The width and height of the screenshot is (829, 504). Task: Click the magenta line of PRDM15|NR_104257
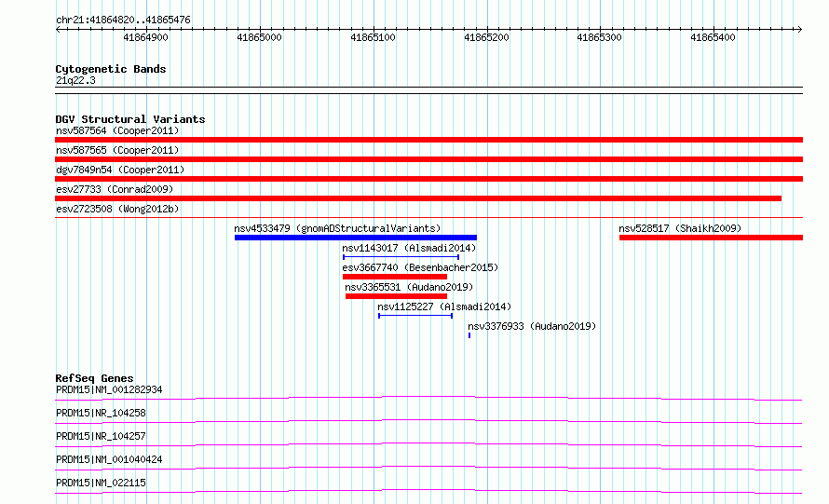[x=428, y=444]
